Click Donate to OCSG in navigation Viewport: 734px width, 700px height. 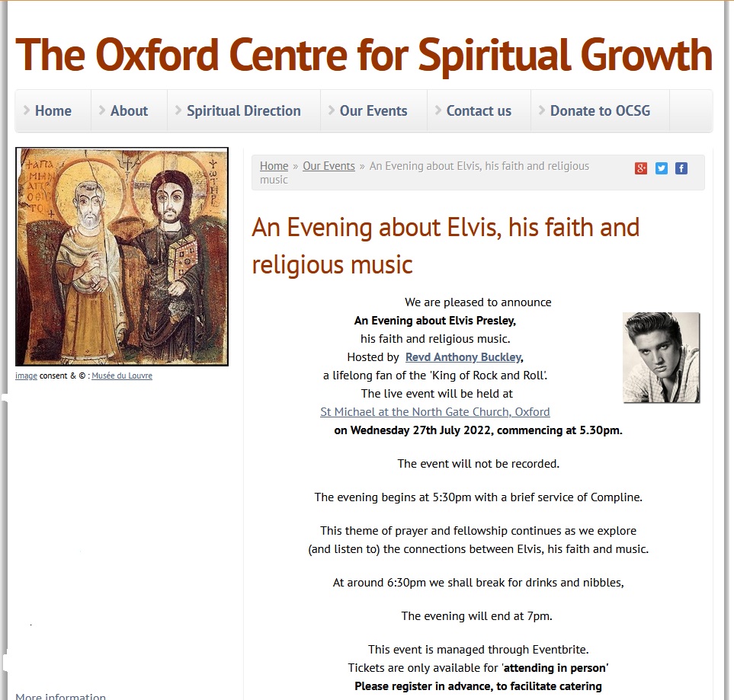click(x=600, y=110)
